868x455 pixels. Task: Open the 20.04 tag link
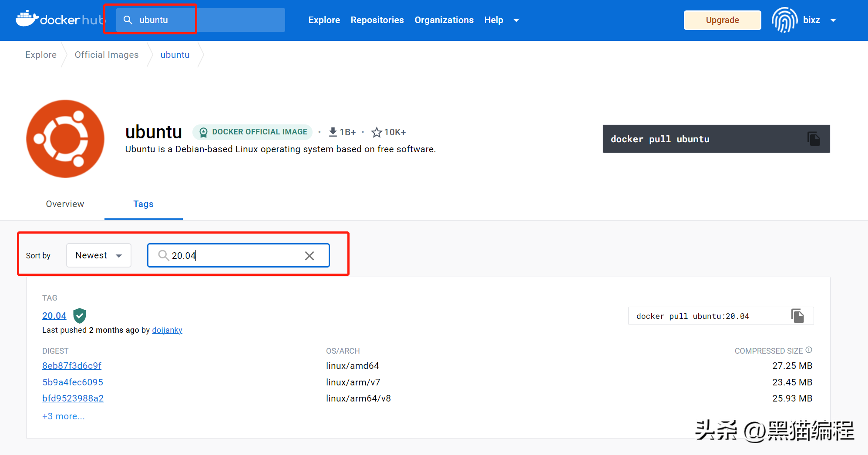tap(54, 315)
